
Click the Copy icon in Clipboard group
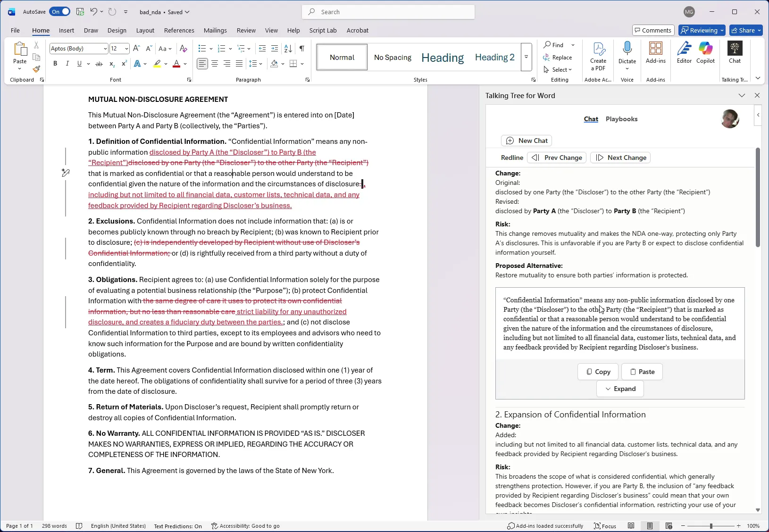pyautogui.click(x=36, y=57)
